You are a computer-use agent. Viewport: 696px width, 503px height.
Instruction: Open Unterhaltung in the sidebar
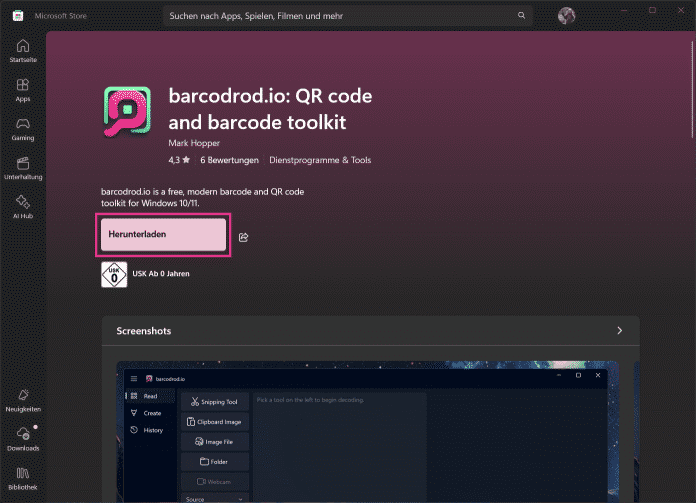pyautogui.click(x=22, y=167)
